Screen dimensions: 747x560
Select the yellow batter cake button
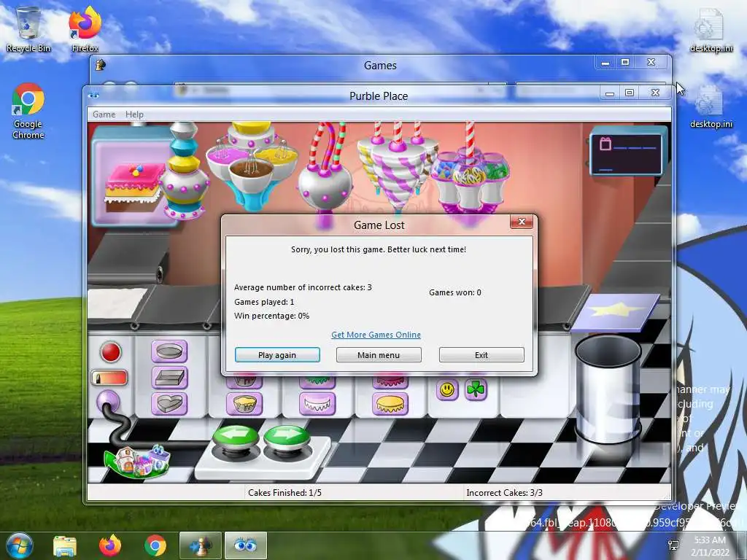[x=245, y=404]
